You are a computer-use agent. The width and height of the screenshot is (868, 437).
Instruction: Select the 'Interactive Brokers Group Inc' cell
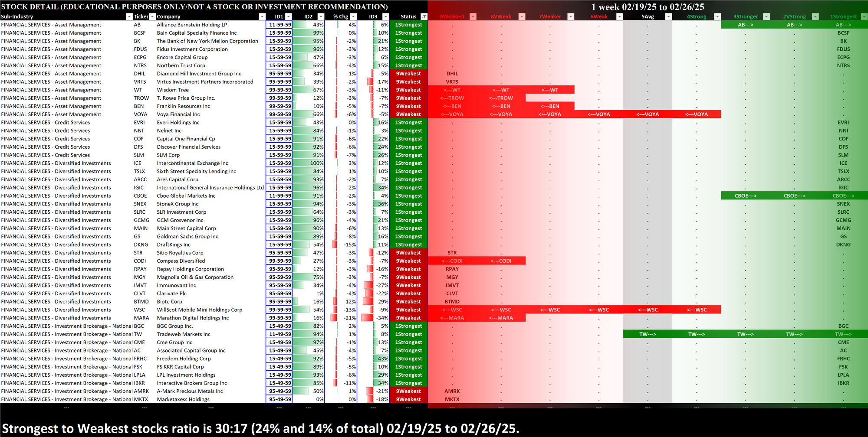[x=210, y=383]
